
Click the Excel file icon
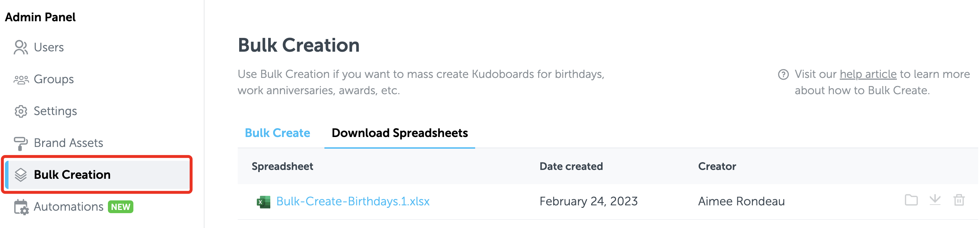click(x=263, y=202)
